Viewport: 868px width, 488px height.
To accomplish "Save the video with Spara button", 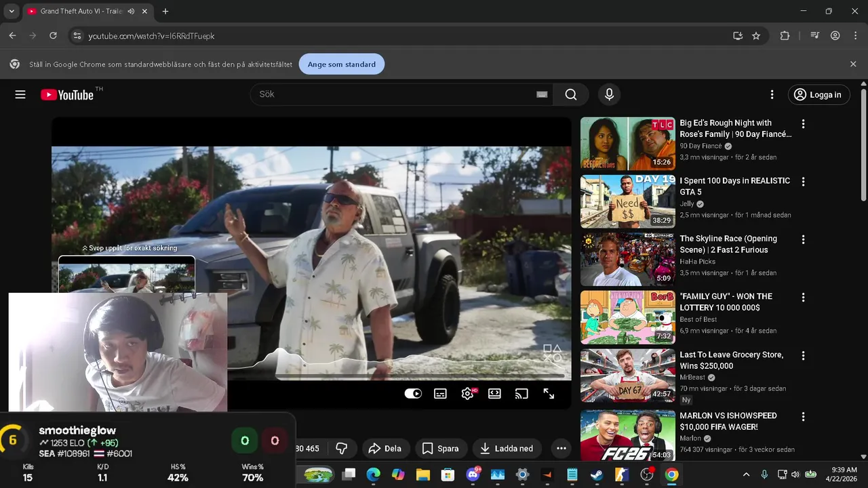I will coord(440,448).
